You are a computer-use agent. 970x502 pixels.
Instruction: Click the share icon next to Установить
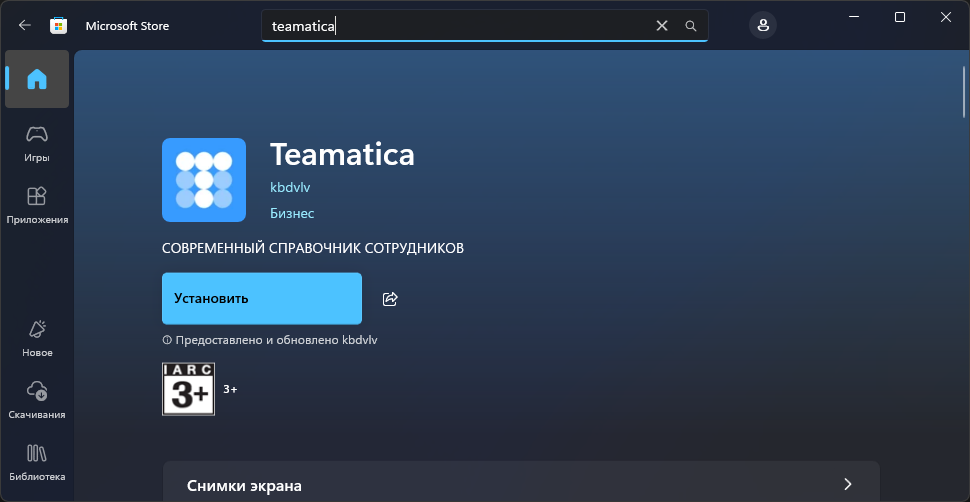391,298
